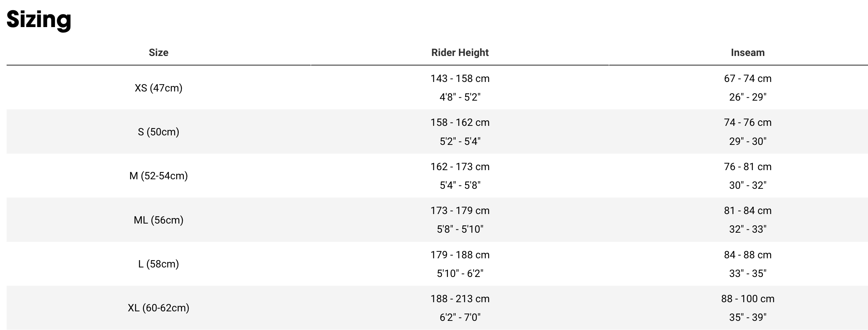
Task: Click inseam value 88 - 100 cm
Action: [748, 299]
